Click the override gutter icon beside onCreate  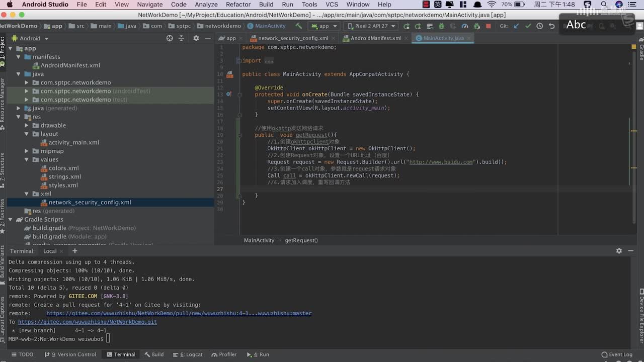(229, 94)
